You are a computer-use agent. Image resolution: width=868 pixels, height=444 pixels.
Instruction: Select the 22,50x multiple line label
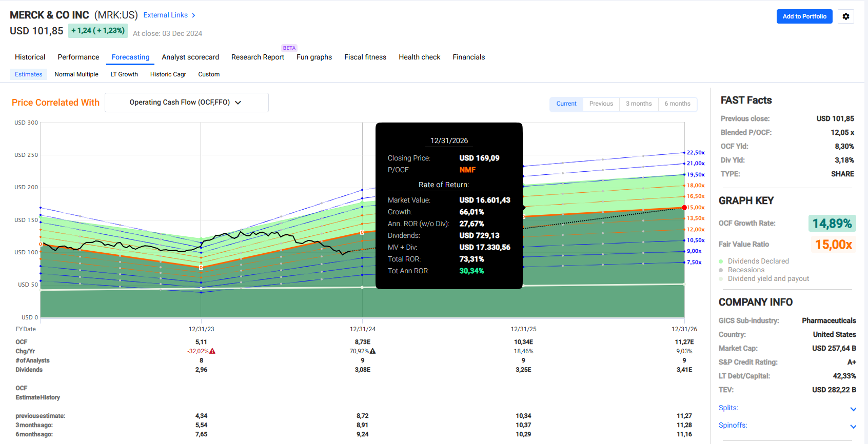(696, 153)
